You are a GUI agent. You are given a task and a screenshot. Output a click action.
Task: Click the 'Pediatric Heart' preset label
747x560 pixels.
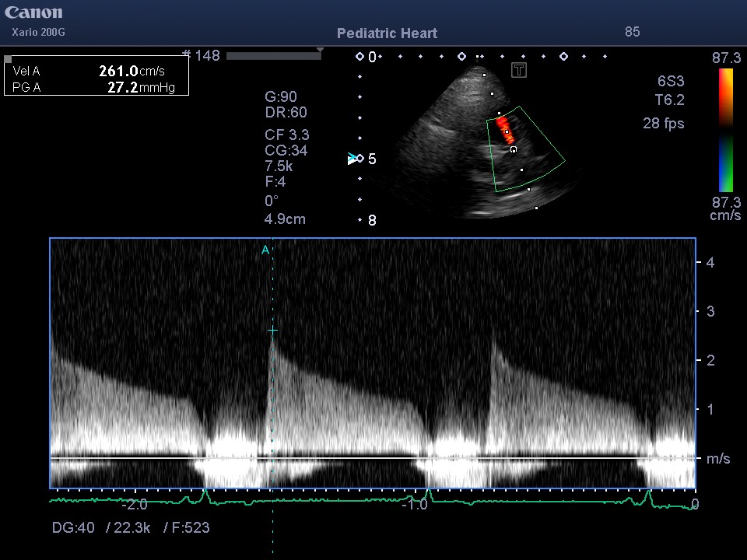pyautogui.click(x=387, y=33)
